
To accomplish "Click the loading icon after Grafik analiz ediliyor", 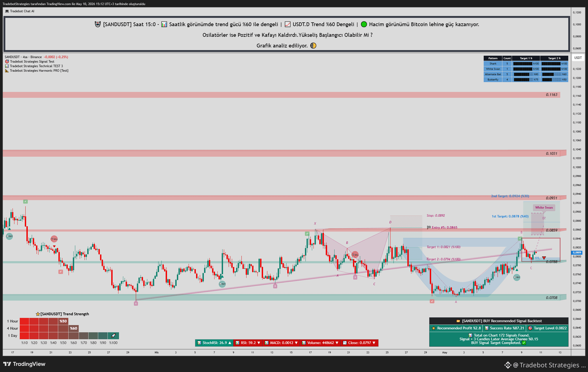I will [x=313, y=46].
